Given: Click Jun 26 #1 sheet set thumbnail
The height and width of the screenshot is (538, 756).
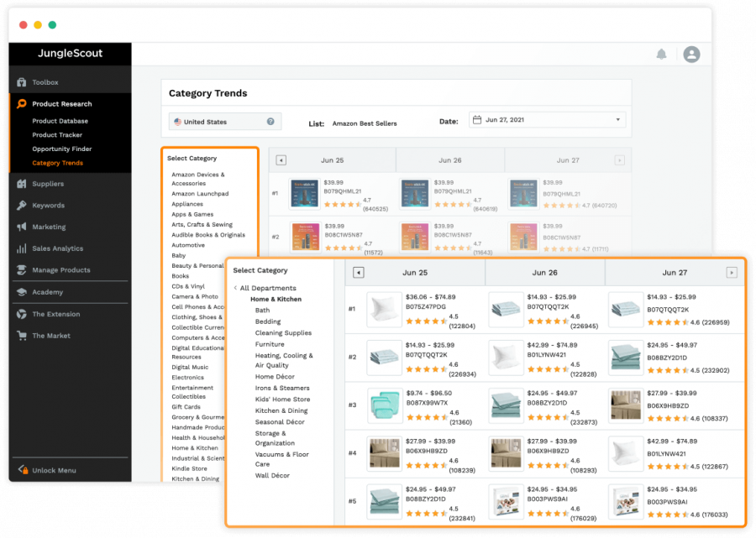Looking at the screenshot, I should (x=506, y=310).
